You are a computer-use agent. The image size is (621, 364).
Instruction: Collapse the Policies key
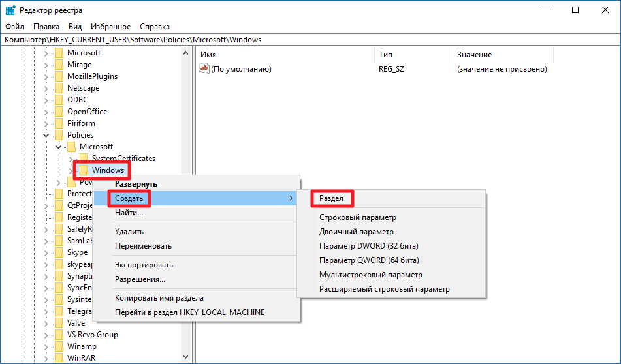click(x=46, y=135)
